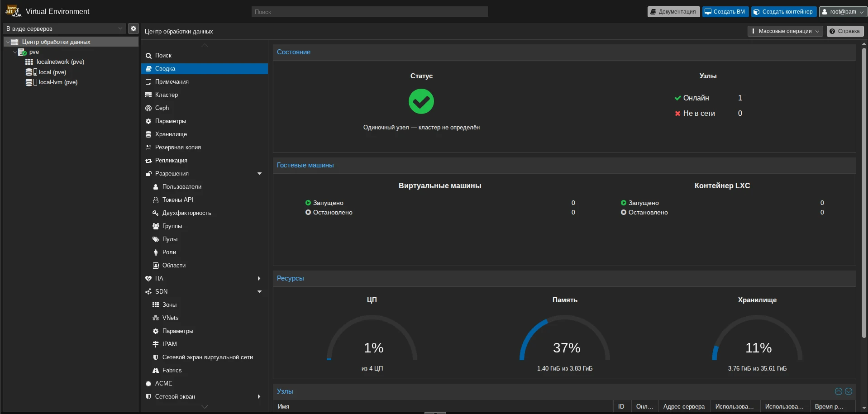
Task: Click the Репликация arrows icon
Action: pos(148,161)
